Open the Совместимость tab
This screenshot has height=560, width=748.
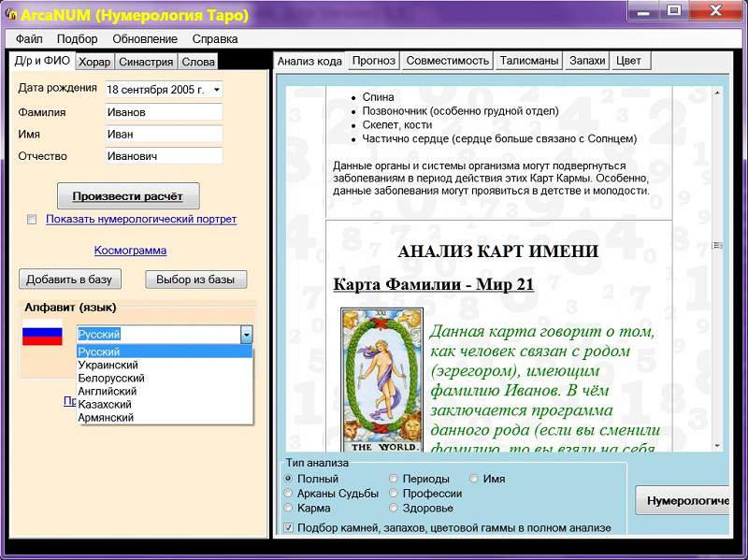point(448,61)
